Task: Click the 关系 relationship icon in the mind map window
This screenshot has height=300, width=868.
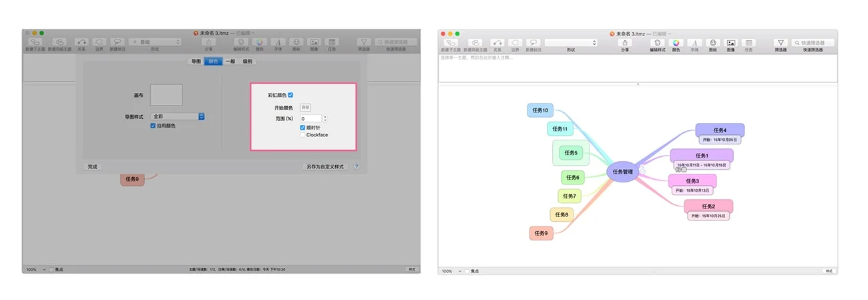Action: (x=497, y=42)
